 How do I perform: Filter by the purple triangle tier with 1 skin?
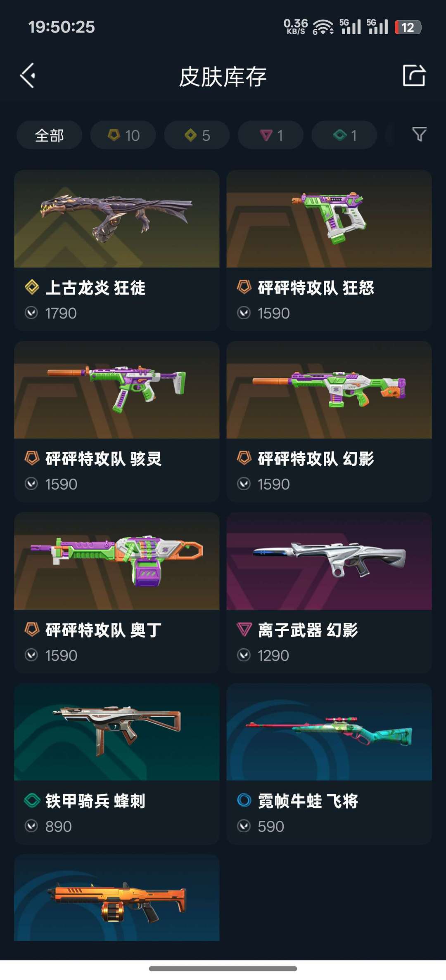270,135
